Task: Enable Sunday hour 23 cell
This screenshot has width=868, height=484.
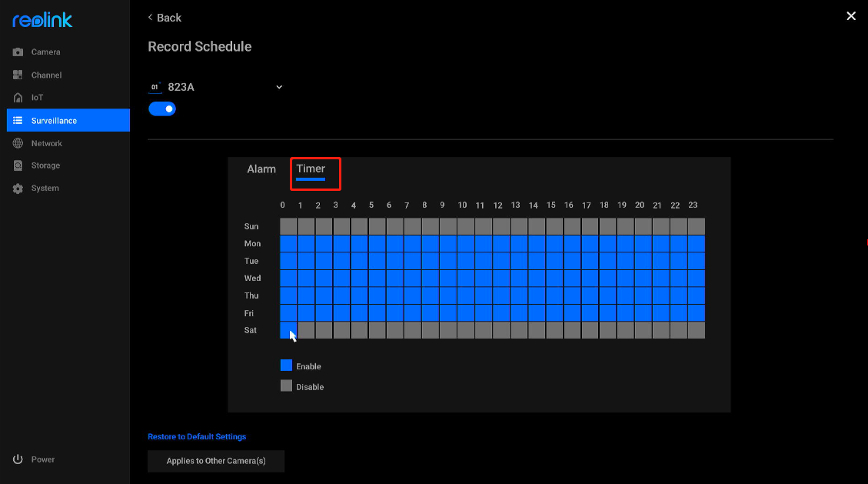Action: (697, 226)
